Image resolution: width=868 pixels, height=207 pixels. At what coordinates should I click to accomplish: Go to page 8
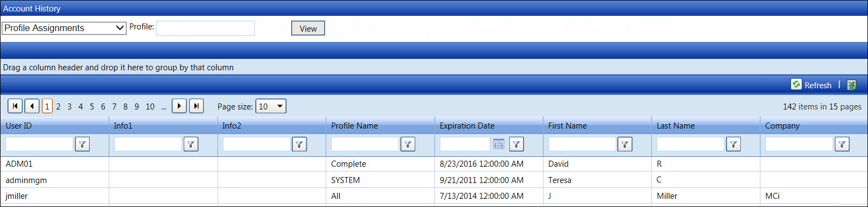pos(126,107)
